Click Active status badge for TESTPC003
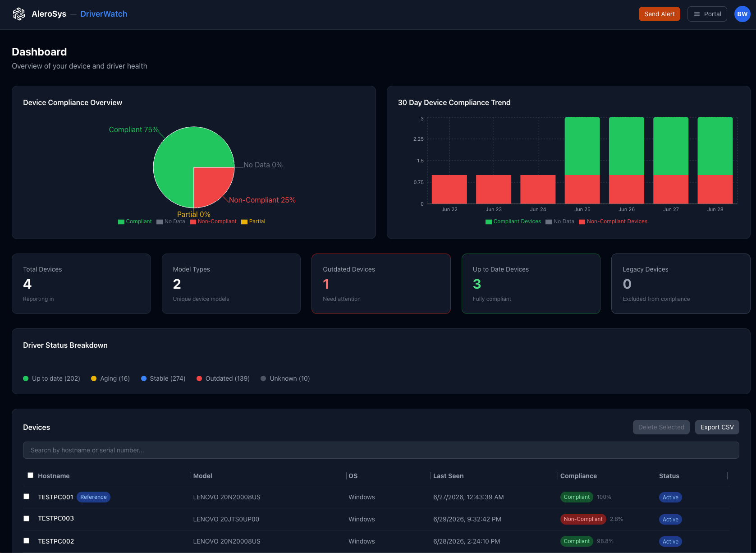756x553 pixels. coord(670,520)
